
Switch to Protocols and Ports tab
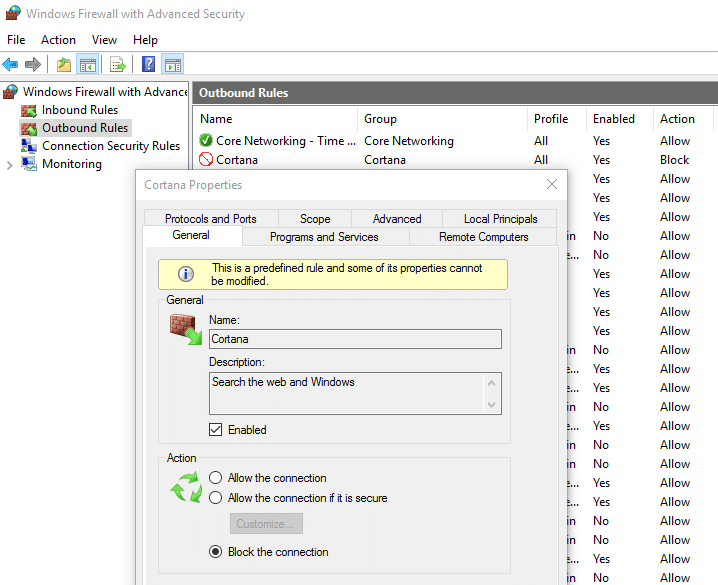(211, 219)
